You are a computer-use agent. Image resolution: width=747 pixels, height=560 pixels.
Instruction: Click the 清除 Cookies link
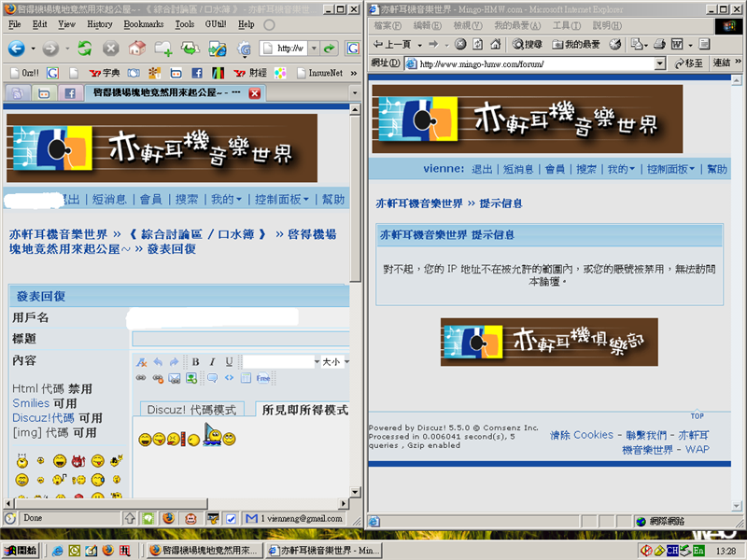[x=582, y=435]
